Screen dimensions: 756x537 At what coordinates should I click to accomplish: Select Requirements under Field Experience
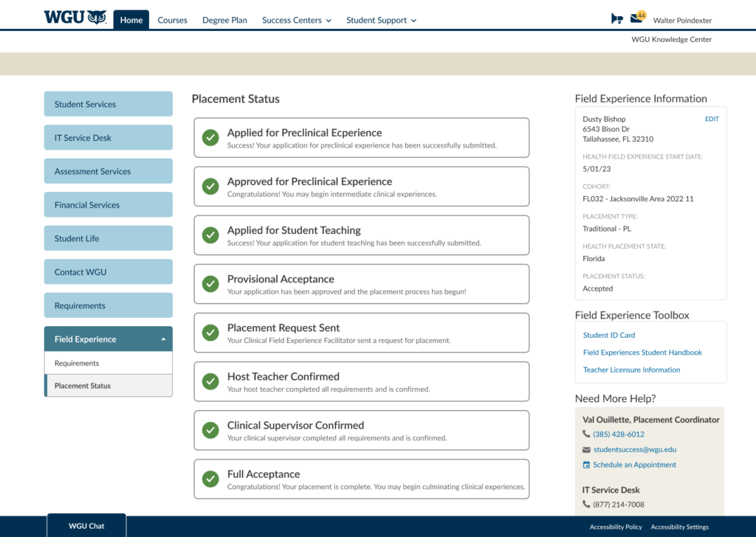point(77,364)
